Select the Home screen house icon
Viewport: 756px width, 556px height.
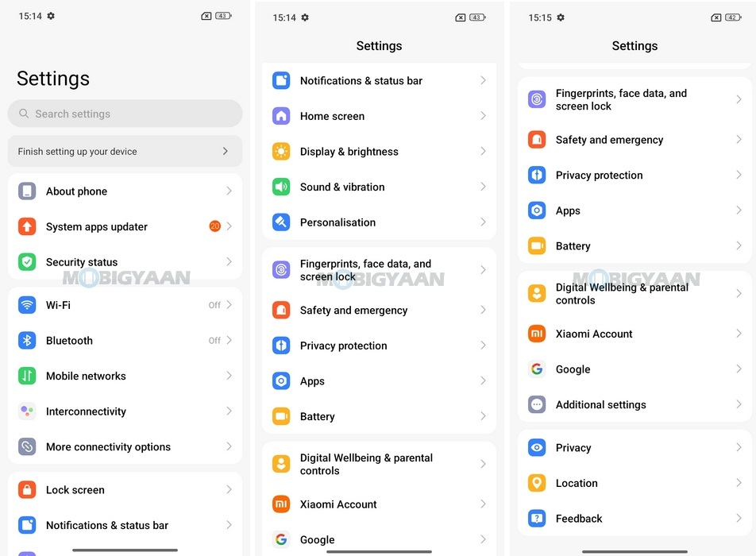[281, 116]
